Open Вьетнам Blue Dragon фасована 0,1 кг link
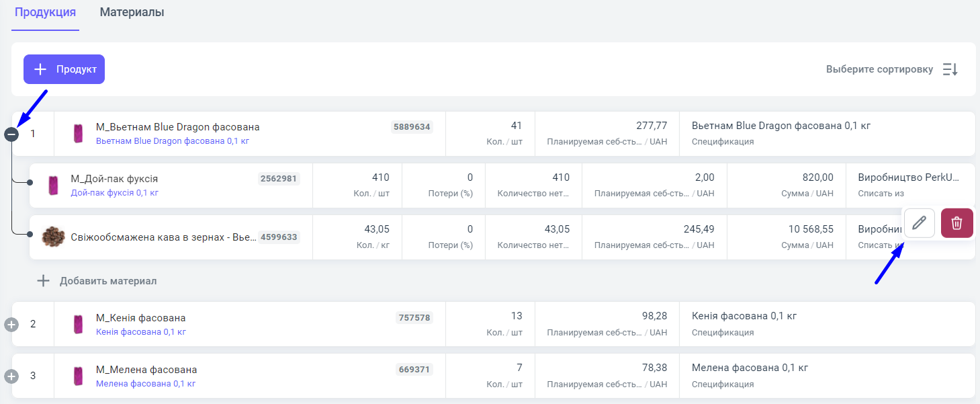 coord(172,141)
